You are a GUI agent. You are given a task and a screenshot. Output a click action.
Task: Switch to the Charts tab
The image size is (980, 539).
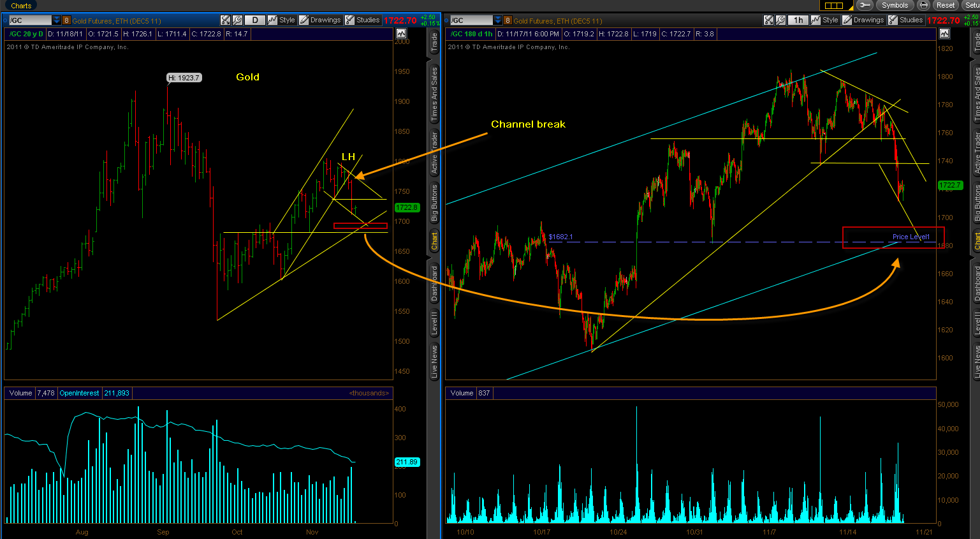point(21,5)
